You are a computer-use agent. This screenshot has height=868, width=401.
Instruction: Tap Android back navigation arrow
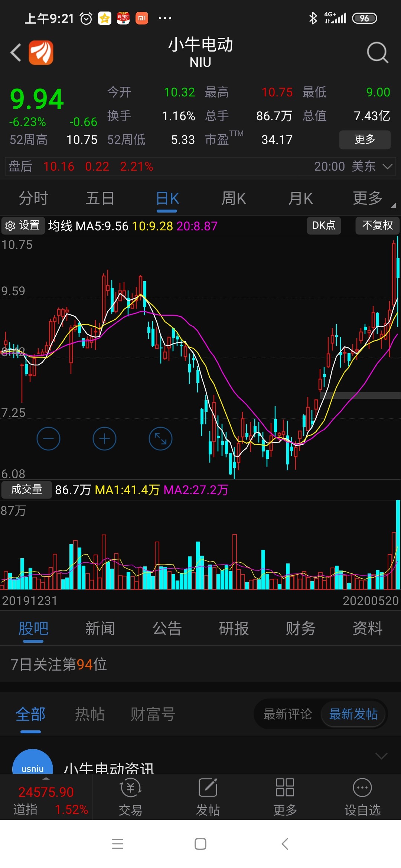click(x=285, y=844)
